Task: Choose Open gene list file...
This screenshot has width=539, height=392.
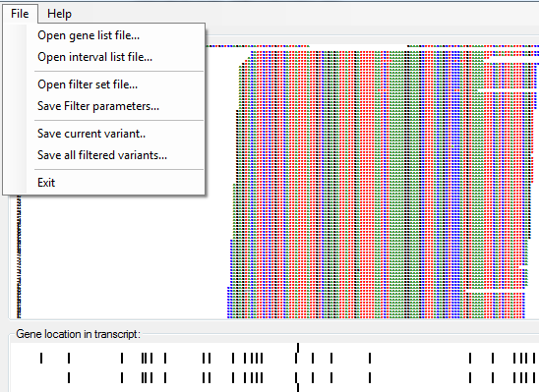Action: click(103, 35)
